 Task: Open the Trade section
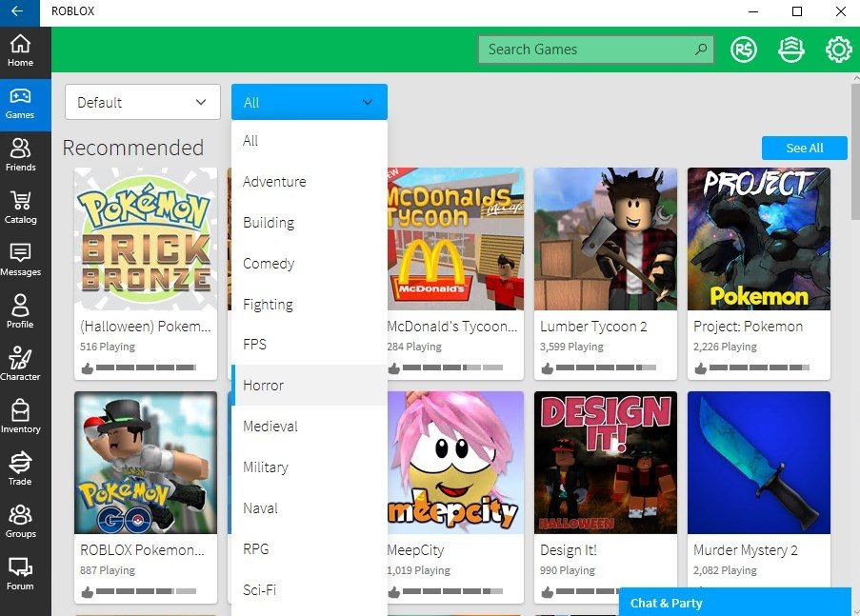point(20,470)
